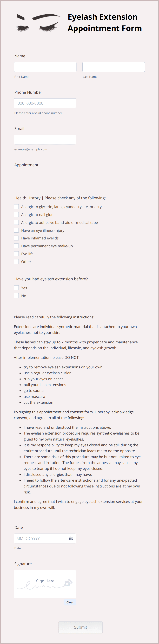Check No for previous eyelash extensions

pos(16,295)
